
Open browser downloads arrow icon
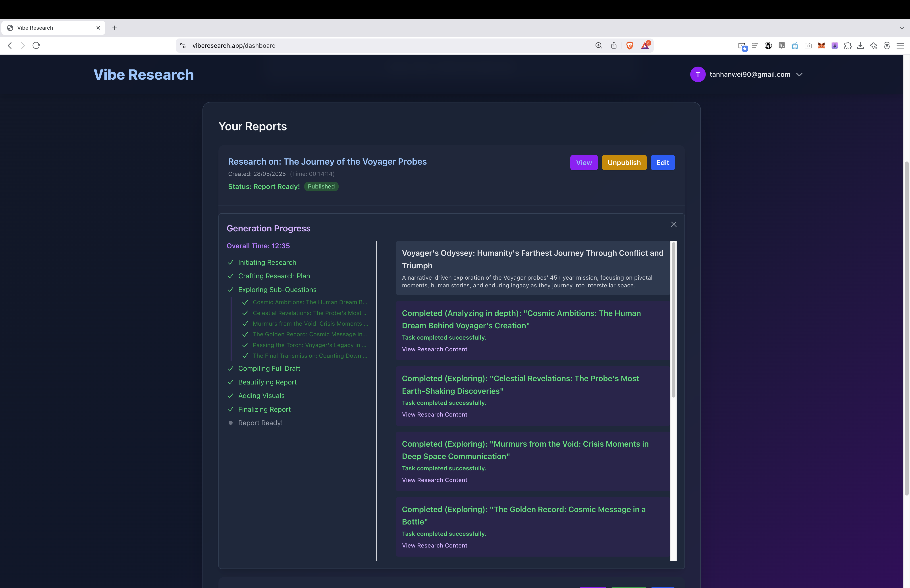[x=860, y=45]
